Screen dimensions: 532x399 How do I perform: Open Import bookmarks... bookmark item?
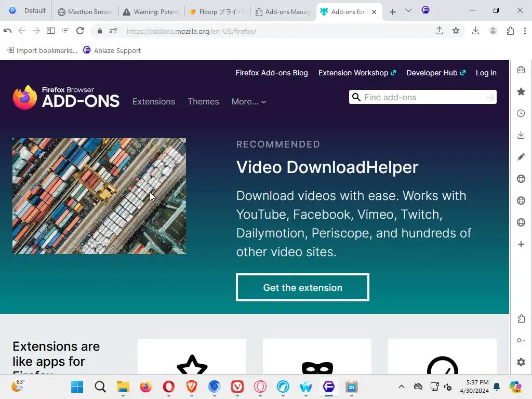(42, 50)
